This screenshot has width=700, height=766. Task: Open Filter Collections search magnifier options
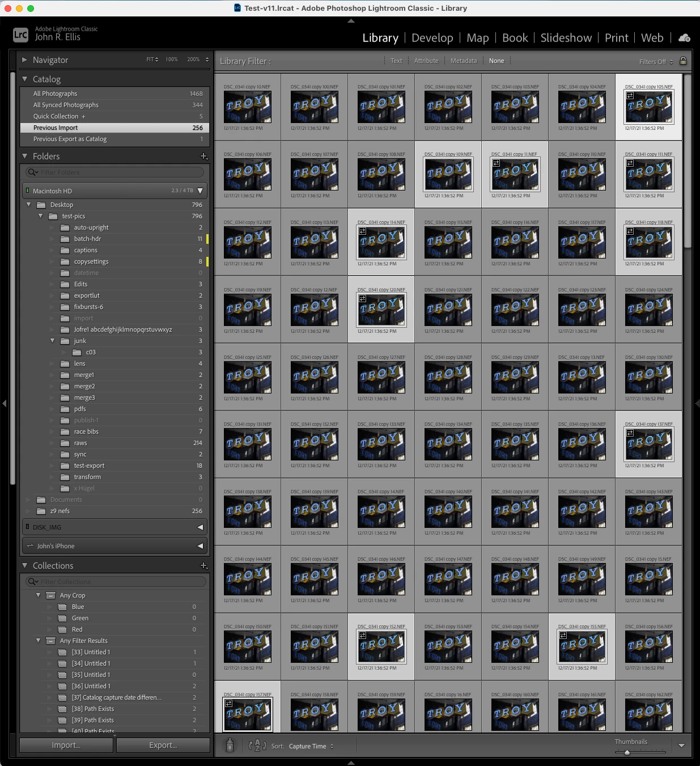tap(33, 582)
